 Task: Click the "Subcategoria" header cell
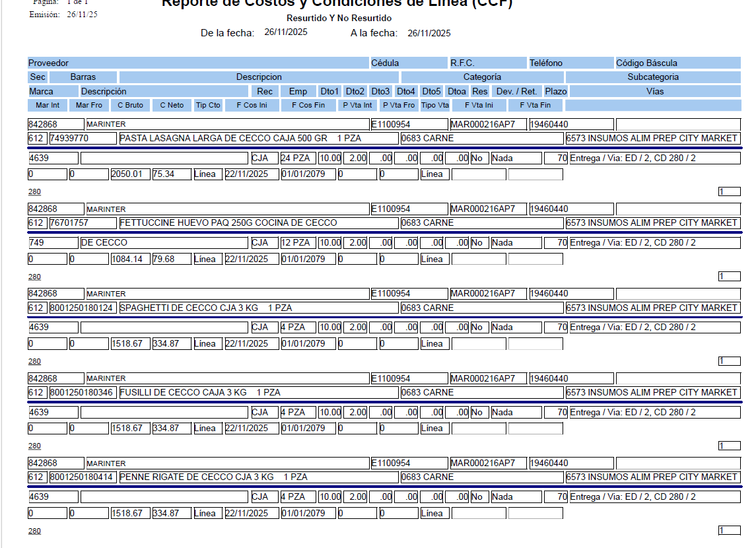652,77
